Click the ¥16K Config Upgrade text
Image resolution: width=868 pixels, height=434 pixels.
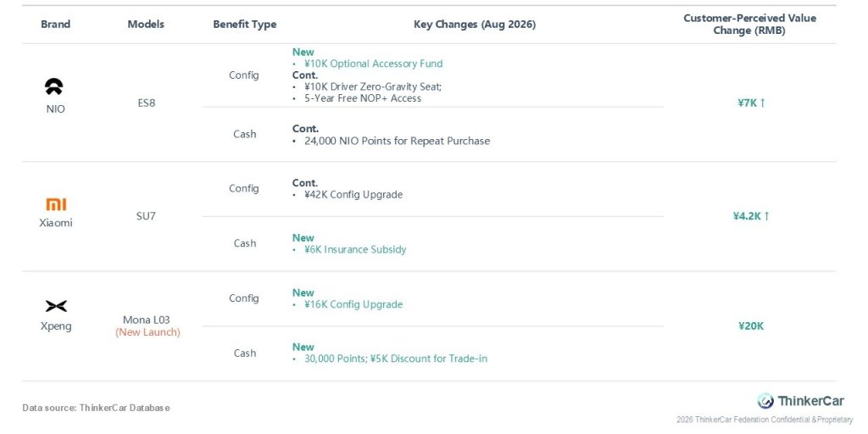click(353, 304)
